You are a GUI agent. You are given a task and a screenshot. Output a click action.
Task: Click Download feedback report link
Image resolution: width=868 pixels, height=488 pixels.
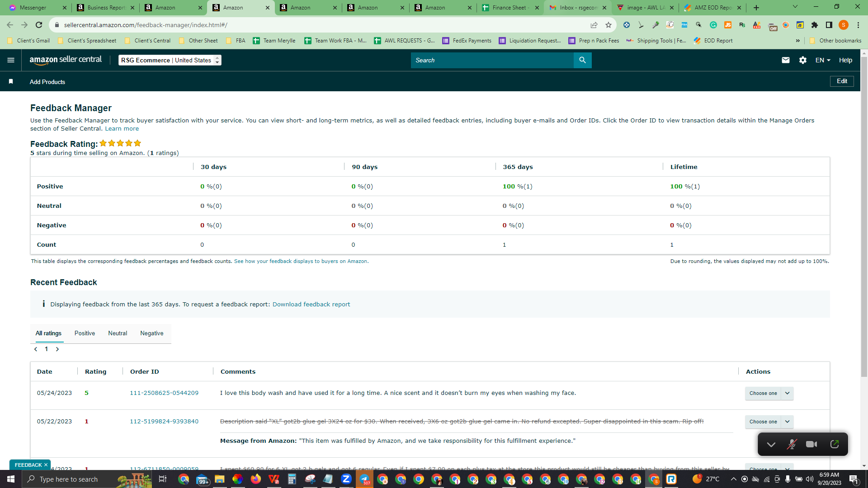(x=311, y=304)
